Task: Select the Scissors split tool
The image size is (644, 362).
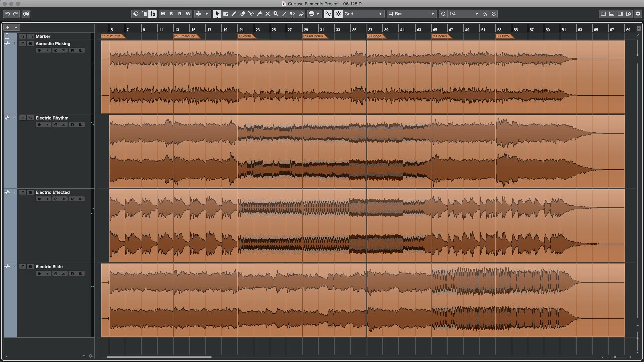Action: coord(251,14)
